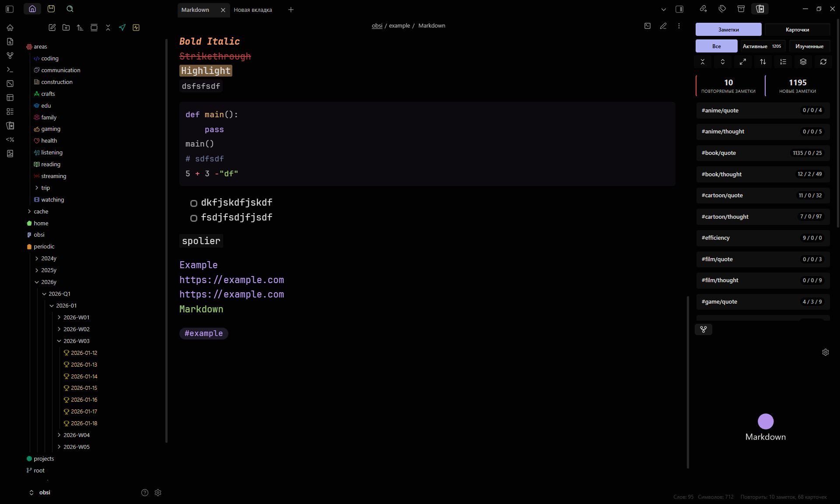Open the graph view ribbon icon
Image resolution: width=840 pixels, height=504 pixels.
[x=10, y=56]
